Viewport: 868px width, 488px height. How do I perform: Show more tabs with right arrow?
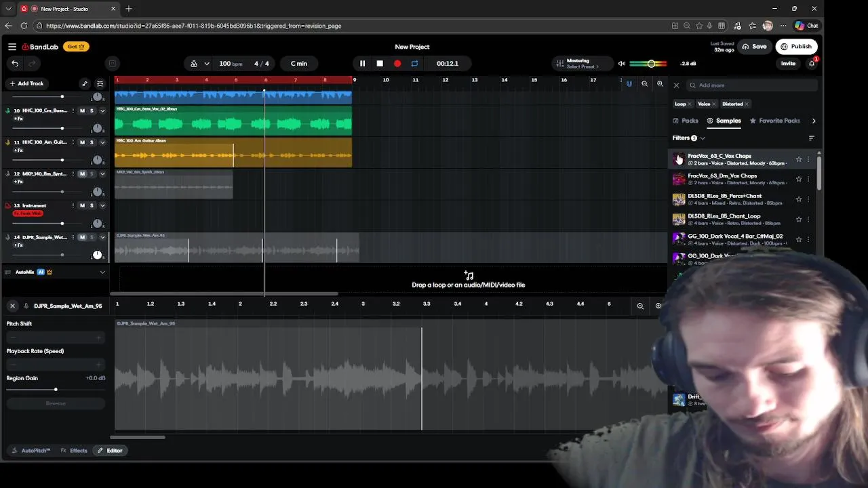pyautogui.click(x=814, y=121)
